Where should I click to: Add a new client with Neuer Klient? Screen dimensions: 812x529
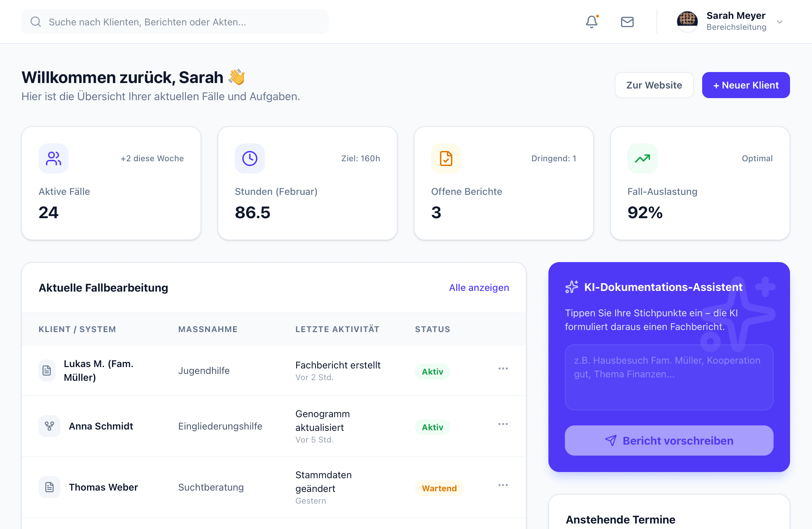click(745, 85)
